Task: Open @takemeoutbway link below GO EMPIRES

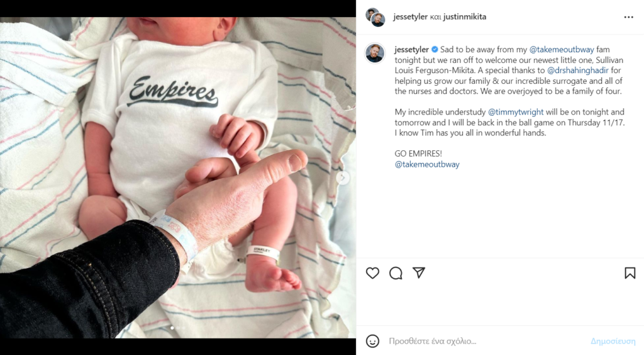Action: pyautogui.click(x=427, y=164)
